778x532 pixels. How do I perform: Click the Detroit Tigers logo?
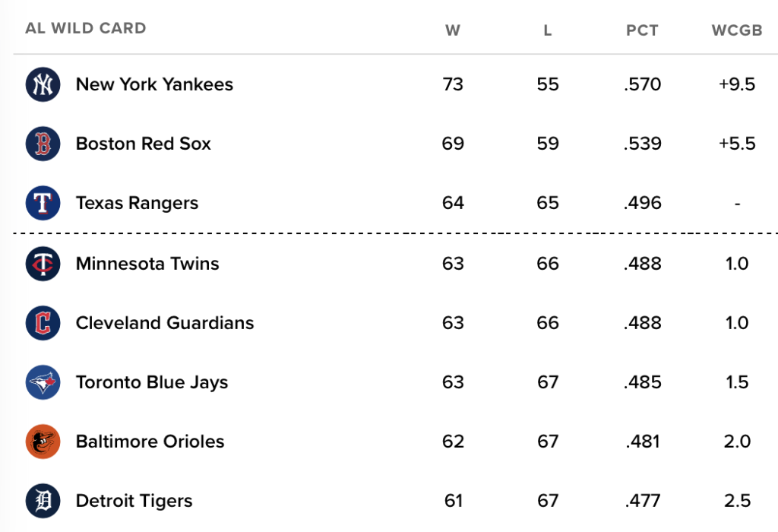43,501
